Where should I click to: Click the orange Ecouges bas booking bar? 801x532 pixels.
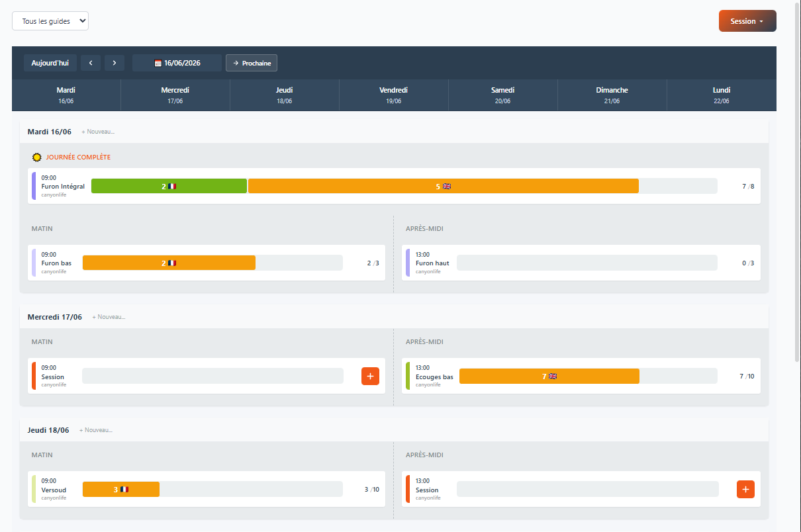tap(549, 376)
